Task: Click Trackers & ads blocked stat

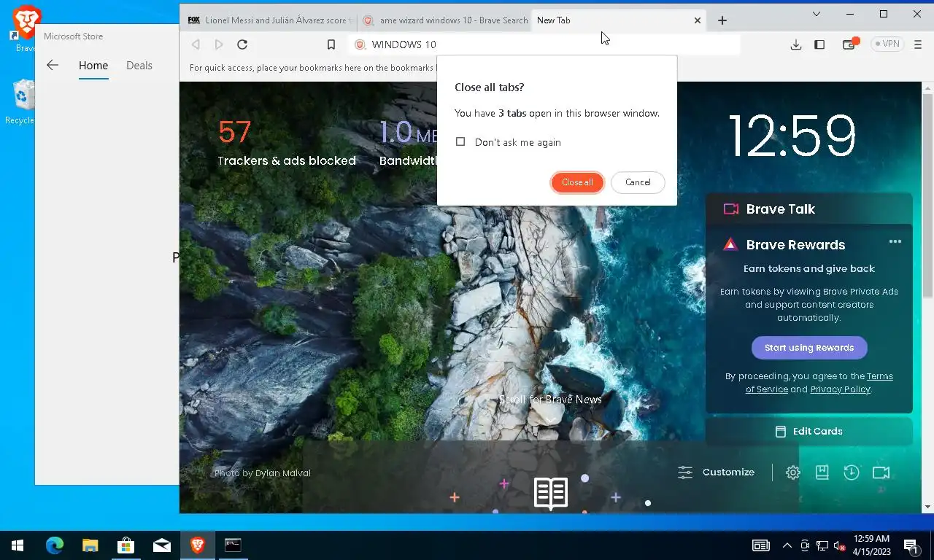Action: click(x=287, y=143)
